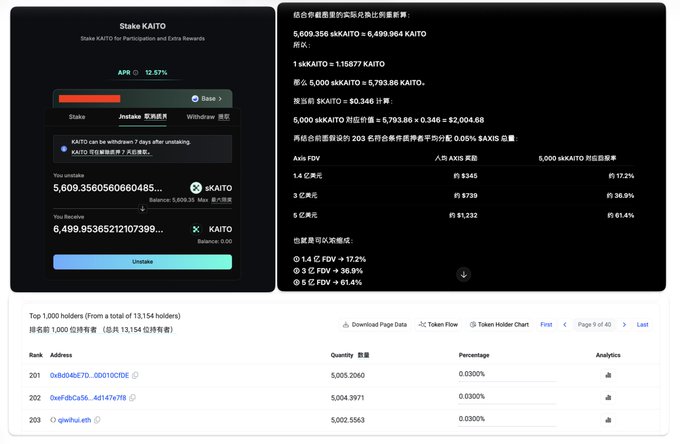Open the Withdraw tab
The width and height of the screenshot is (680, 444).
[x=208, y=117]
